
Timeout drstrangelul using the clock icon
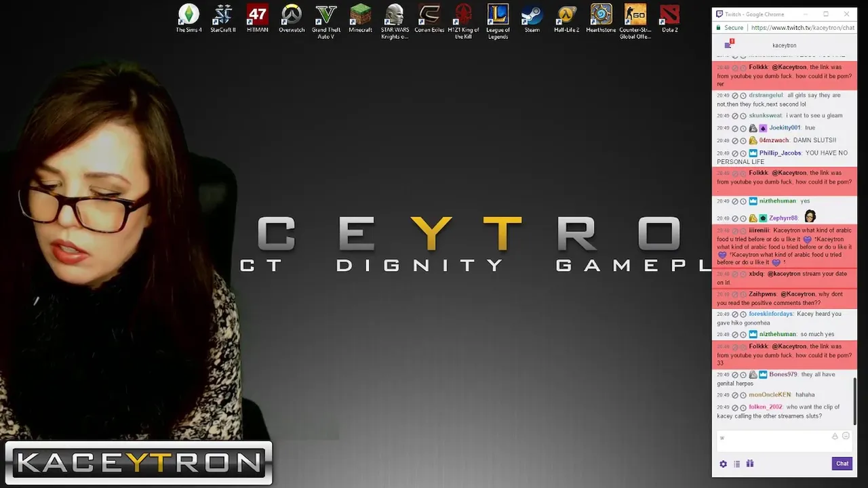pyautogui.click(x=743, y=96)
